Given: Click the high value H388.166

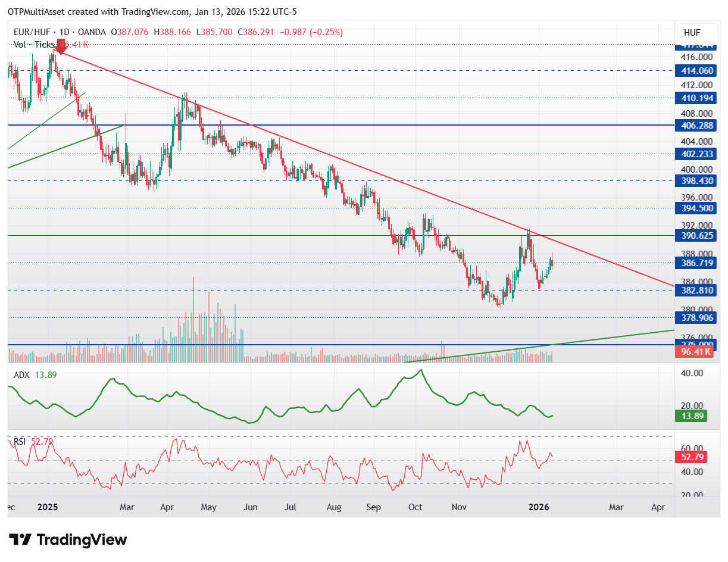Looking at the screenshot, I should pyautogui.click(x=173, y=32).
